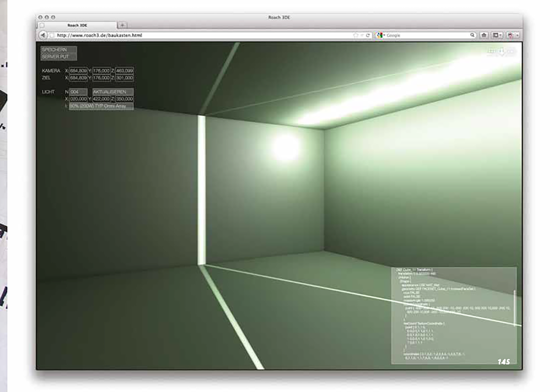Open the Google search engine dropdown

[x=381, y=35]
